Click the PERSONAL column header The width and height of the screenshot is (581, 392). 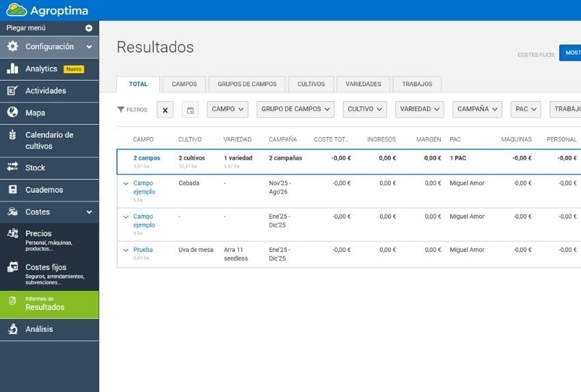562,139
